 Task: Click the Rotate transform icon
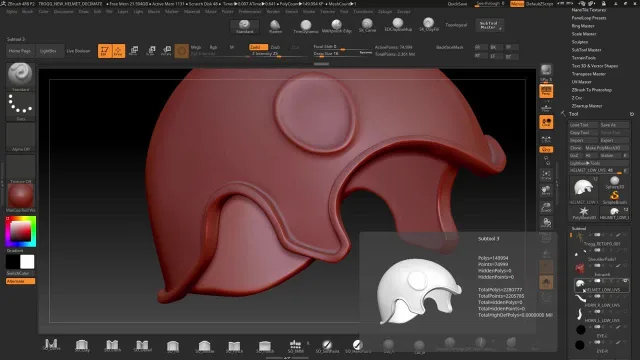pyautogui.click(x=166, y=51)
